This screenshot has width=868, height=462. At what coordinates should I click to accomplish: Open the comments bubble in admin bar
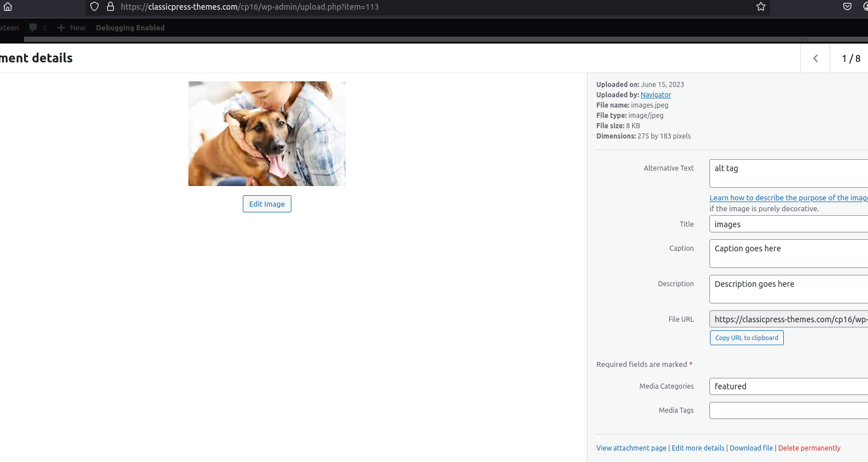click(38, 27)
